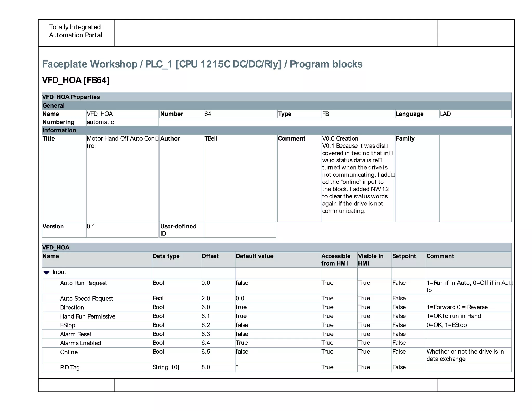The height and width of the screenshot is (411, 532).
Task: Select the Online input row
Action: 69,352
